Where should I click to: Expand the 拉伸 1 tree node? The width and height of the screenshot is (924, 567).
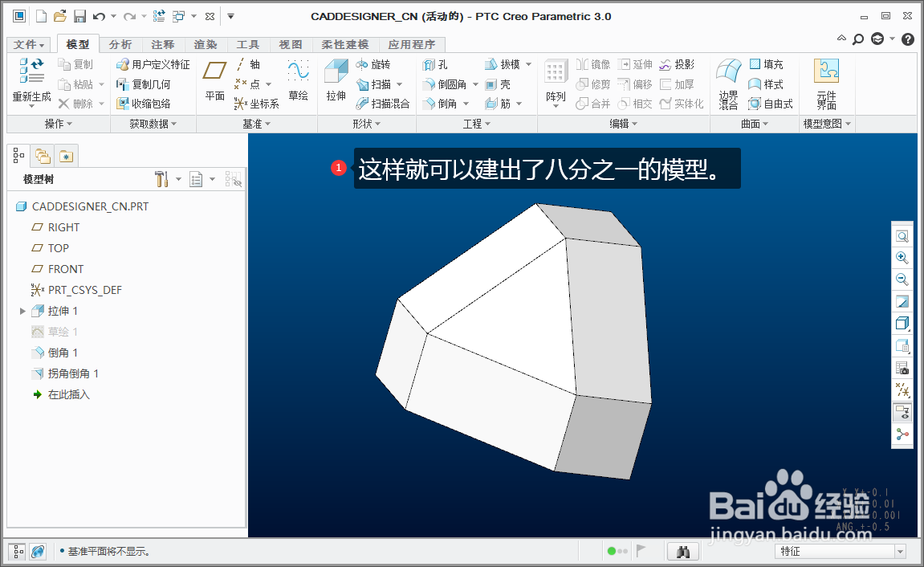pyautogui.click(x=22, y=311)
